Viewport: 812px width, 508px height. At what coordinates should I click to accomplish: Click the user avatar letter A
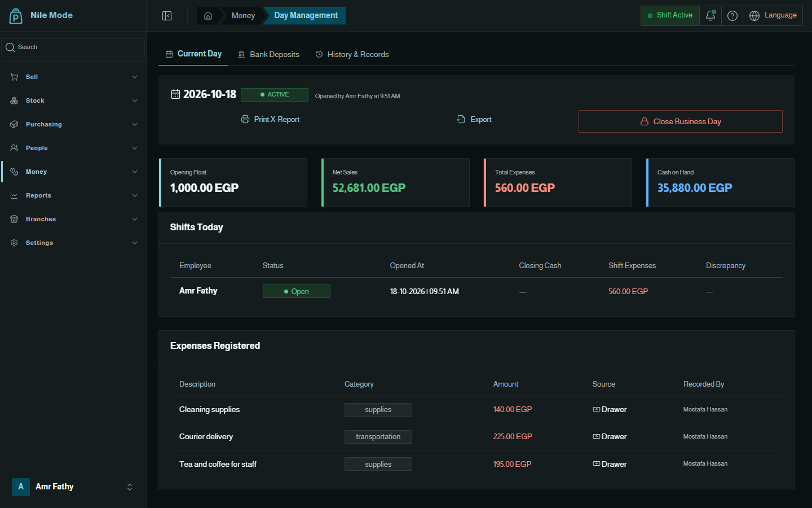point(21,487)
